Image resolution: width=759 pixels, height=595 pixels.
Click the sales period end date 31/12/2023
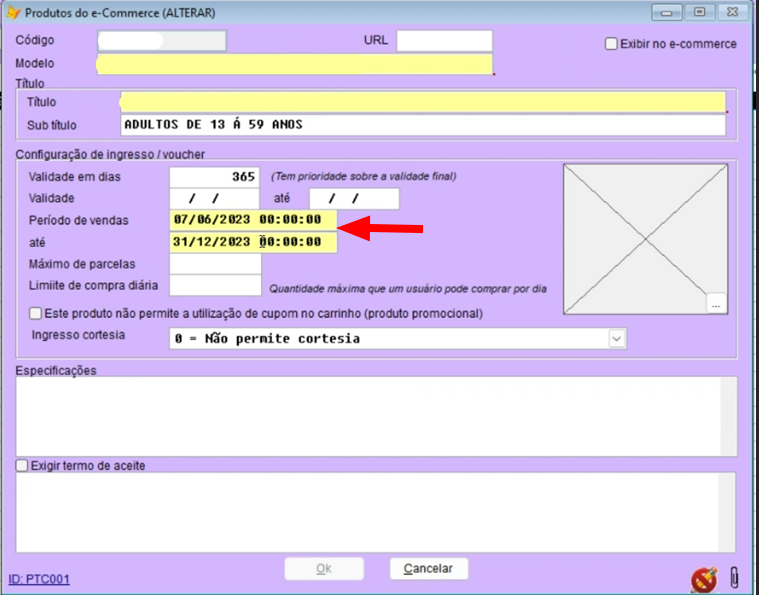tap(253, 242)
